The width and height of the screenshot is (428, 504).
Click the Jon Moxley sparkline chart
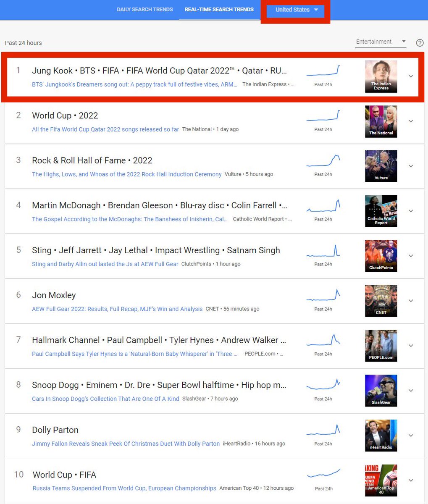point(323,295)
